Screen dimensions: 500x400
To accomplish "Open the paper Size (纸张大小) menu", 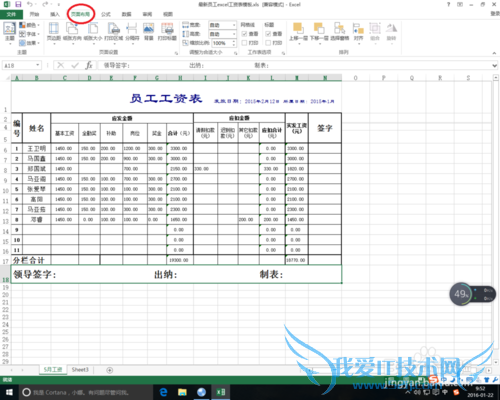I will tap(93, 33).
